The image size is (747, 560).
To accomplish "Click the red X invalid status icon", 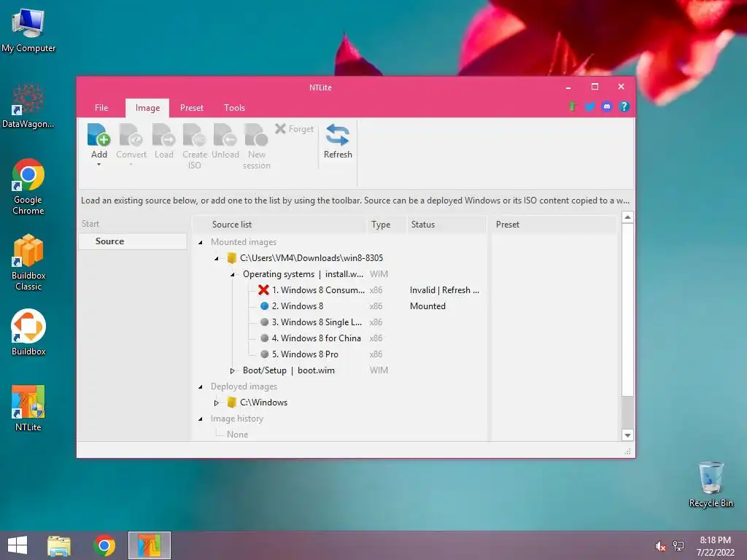I will click(x=263, y=290).
